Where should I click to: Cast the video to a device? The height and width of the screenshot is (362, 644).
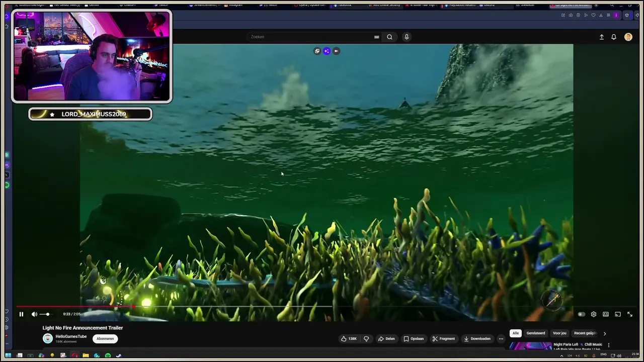(x=618, y=314)
